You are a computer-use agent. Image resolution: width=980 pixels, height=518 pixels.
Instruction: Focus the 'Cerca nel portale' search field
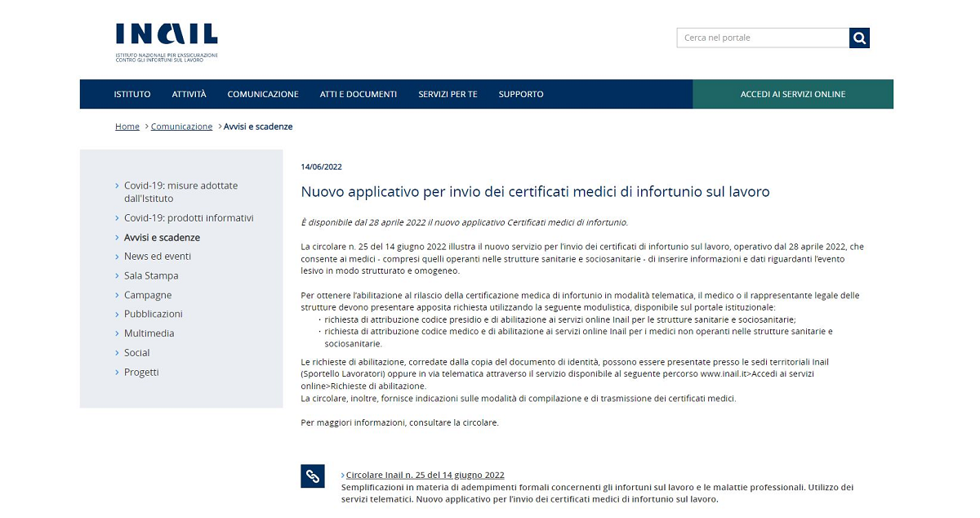(x=763, y=38)
